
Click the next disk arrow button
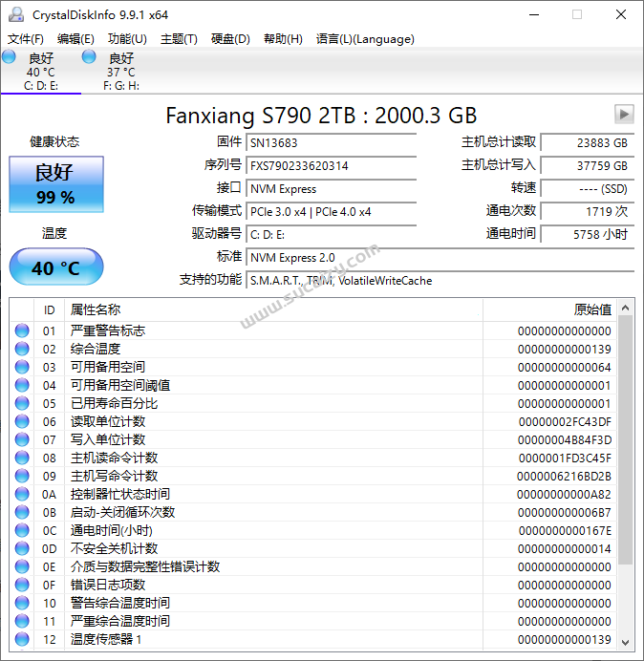(624, 114)
